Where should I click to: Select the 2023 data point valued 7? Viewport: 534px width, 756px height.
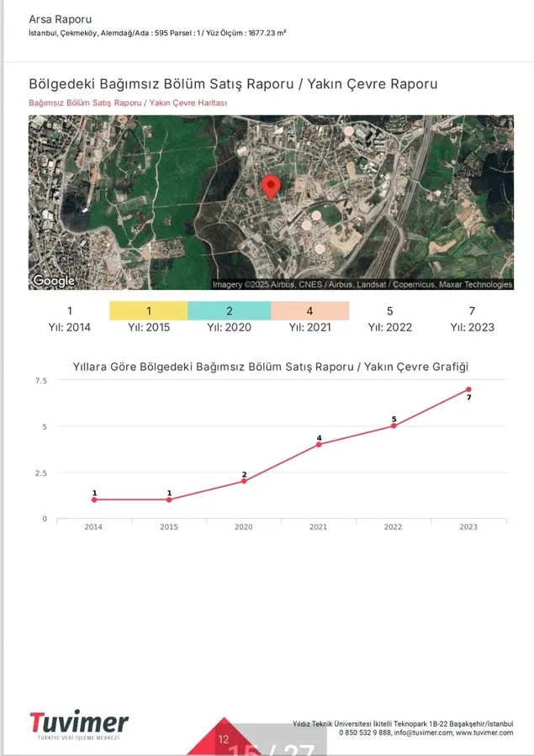[468, 389]
